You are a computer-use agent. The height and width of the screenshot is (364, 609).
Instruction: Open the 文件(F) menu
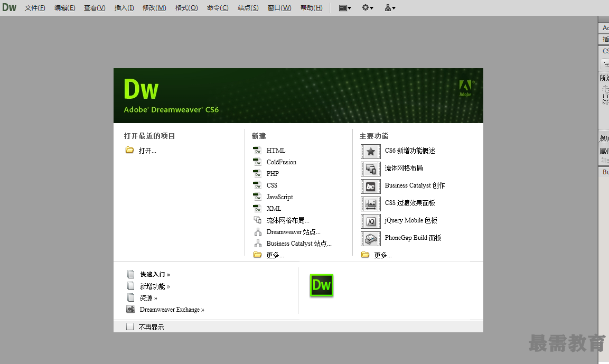coord(35,8)
